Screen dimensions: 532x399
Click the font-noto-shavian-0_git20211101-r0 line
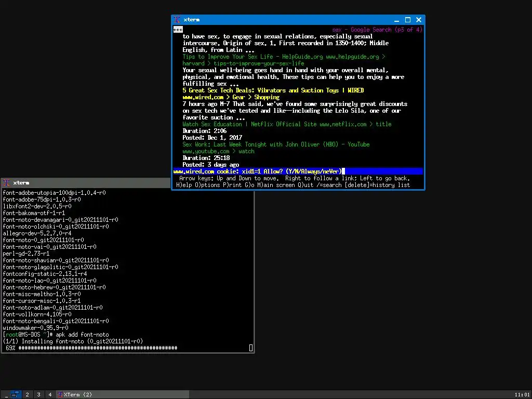point(56,260)
